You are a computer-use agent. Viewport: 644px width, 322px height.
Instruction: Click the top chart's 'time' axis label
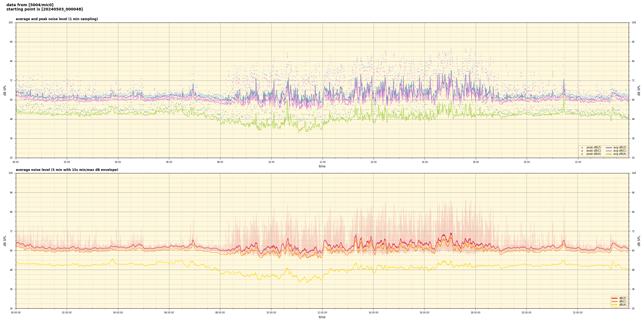(322, 166)
